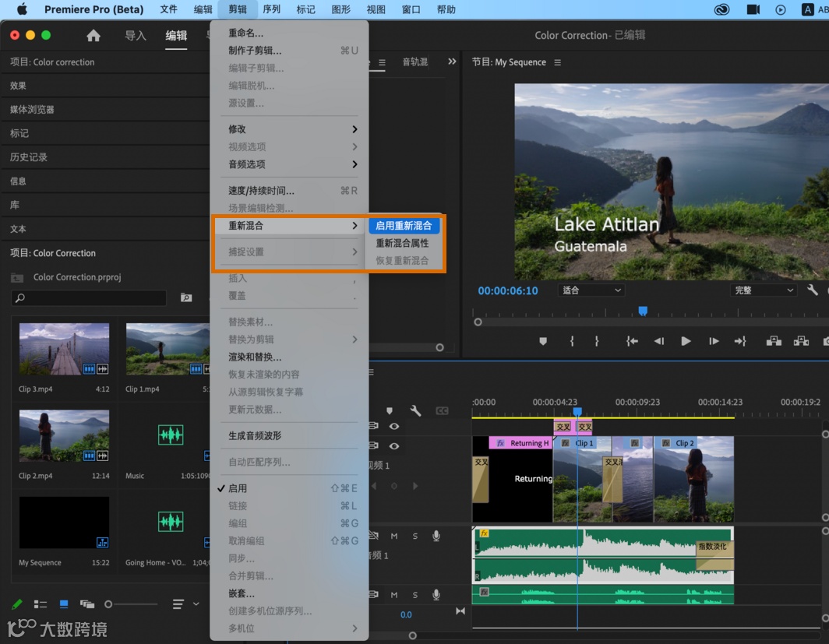The image size is (829, 644).
Task: Toggle eye visibility of second video track
Action: [x=394, y=446]
